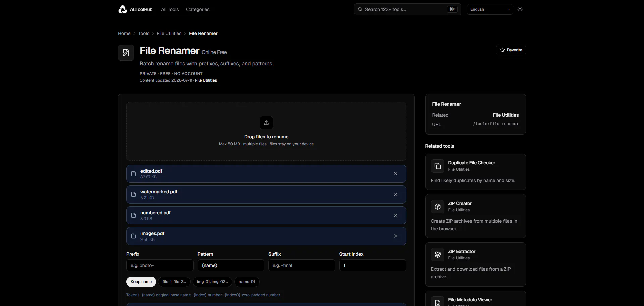Viewport: 644px width, 306px height.
Task: Click the Duplicate File Checker icon
Action: [438, 166]
